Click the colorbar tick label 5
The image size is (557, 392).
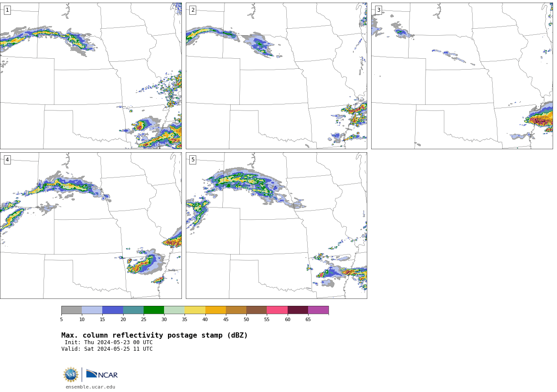coord(61,319)
